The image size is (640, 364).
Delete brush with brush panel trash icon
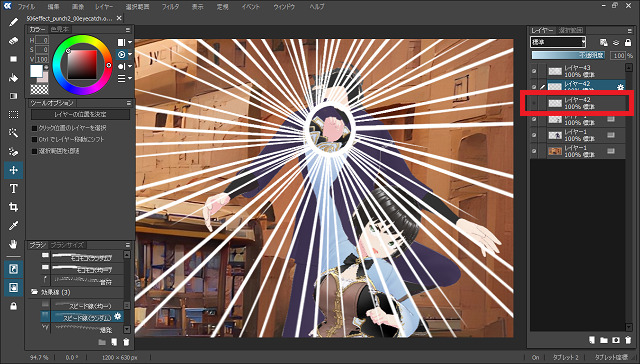pos(127,342)
